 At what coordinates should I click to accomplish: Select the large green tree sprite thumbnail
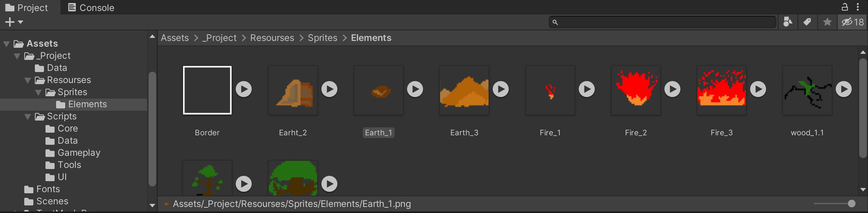pyautogui.click(x=293, y=178)
